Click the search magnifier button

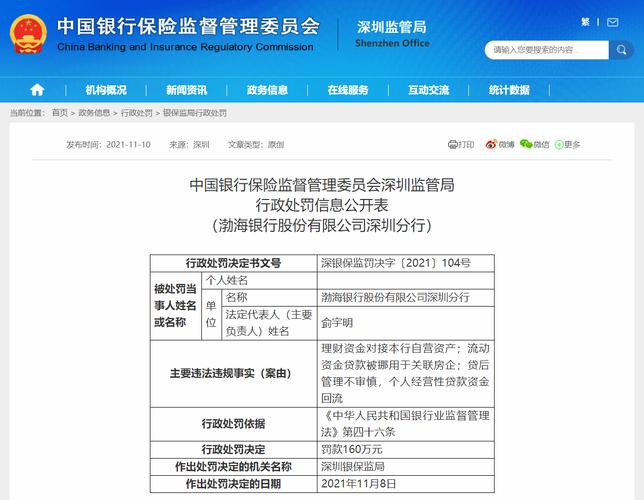pyautogui.click(x=621, y=50)
